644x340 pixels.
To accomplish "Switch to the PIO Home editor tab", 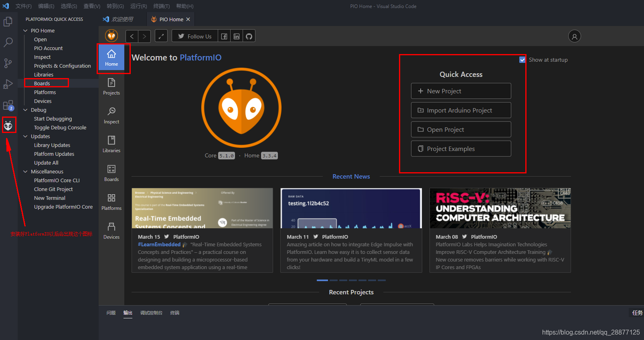I will pyautogui.click(x=171, y=19).
